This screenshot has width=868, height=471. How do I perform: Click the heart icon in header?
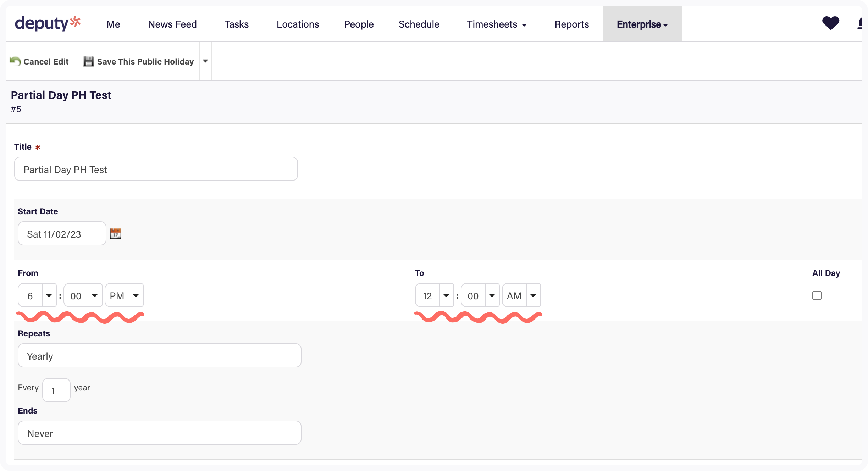pyautogui.click(x=830, y=23)
